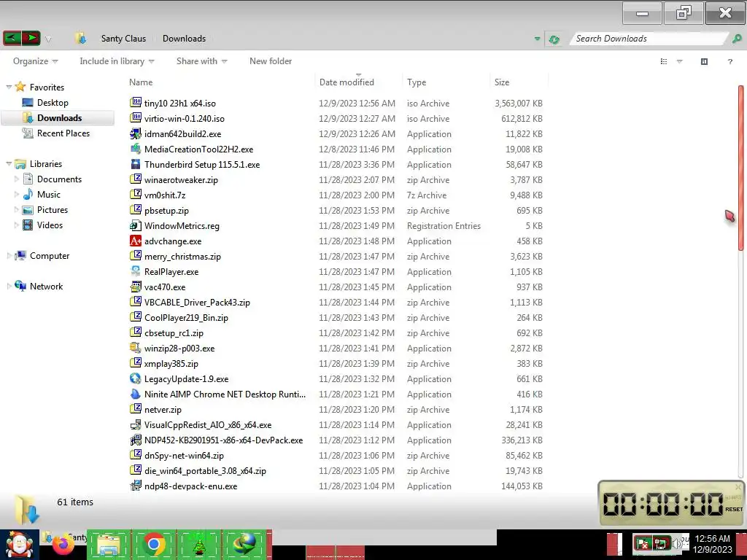Image resolution: width=747 pixels, height=560 pixels.
Task: Open the Share with menu
Action: (x=201, y=61)
